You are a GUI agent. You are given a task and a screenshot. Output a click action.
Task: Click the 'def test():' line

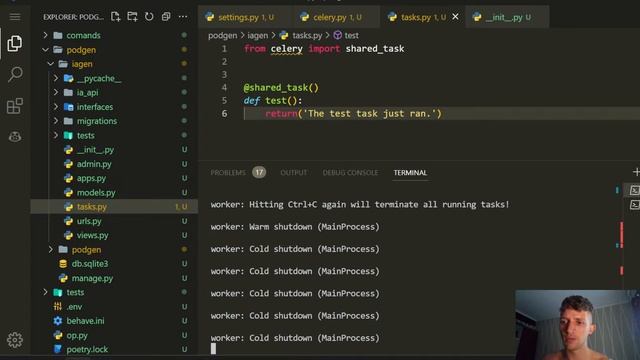click(x=273, y=100)
